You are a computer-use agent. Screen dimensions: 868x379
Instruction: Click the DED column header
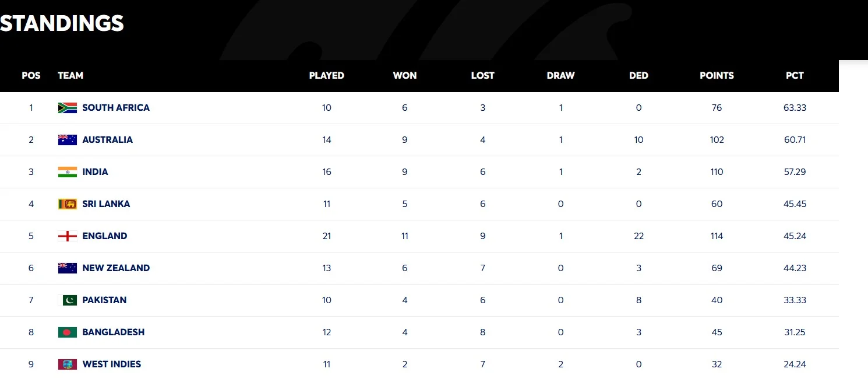639,76
